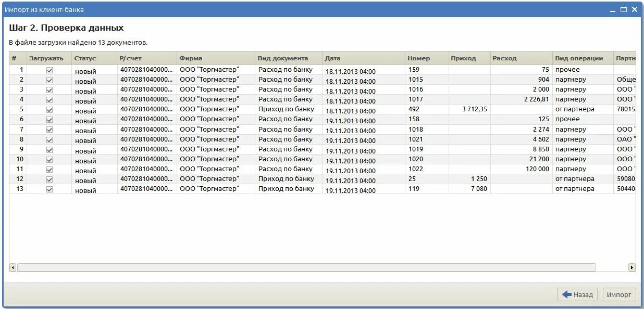The width and height of the screenshot is (644, 309).
Task: Click the row number 10 cell
Action: 18,160
